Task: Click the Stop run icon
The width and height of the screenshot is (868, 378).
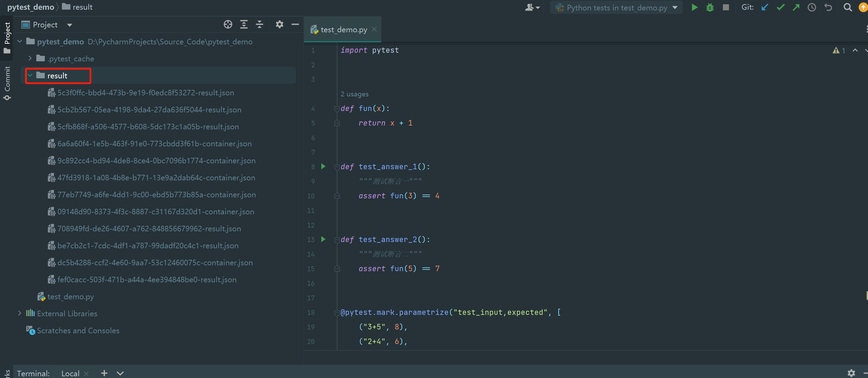Action: tap(726, 7)
